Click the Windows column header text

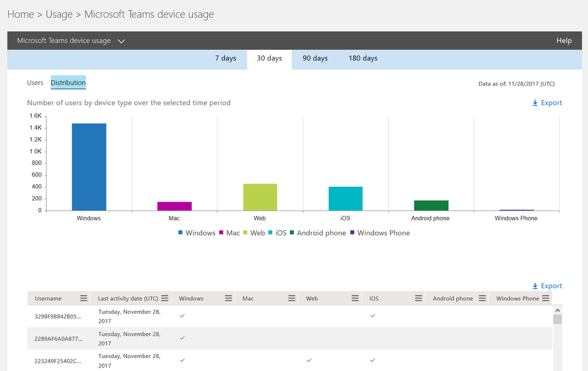pyautogui.click(x=191, y=299)
